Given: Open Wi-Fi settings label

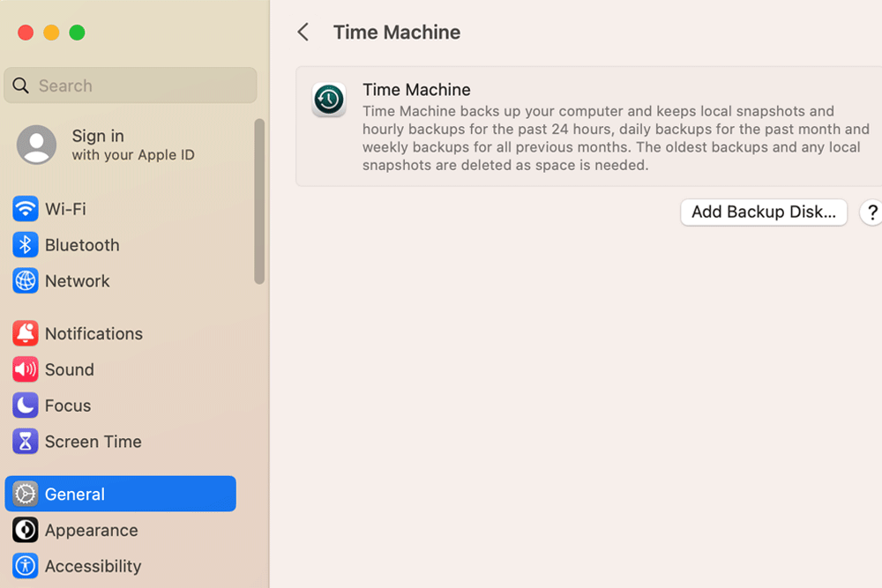Looking at the screenshot, I should click(x=66, y=209).
